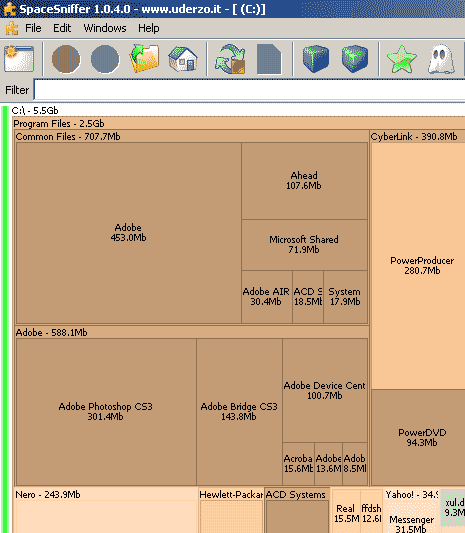This screenshot has width=465, height=533.
Task: Click the rescan refresh arrows icon
Action: point(230,59)
